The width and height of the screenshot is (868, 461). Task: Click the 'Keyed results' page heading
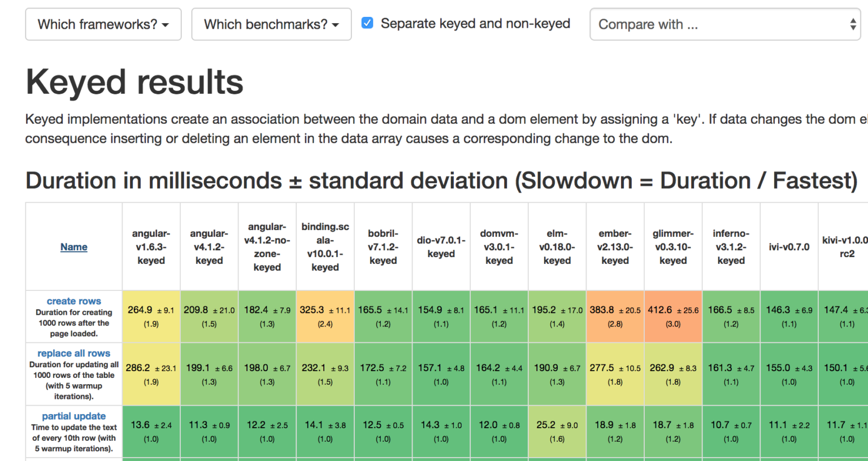coord(134,82)
